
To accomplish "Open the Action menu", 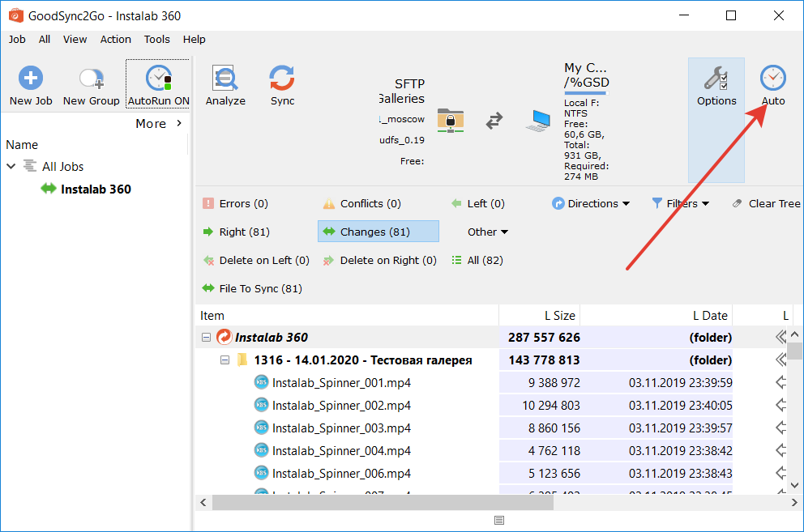I will click(115, 39).
